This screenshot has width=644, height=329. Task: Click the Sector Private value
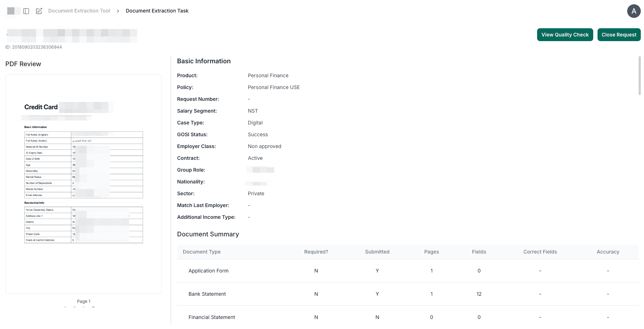[x=256, y=193]
